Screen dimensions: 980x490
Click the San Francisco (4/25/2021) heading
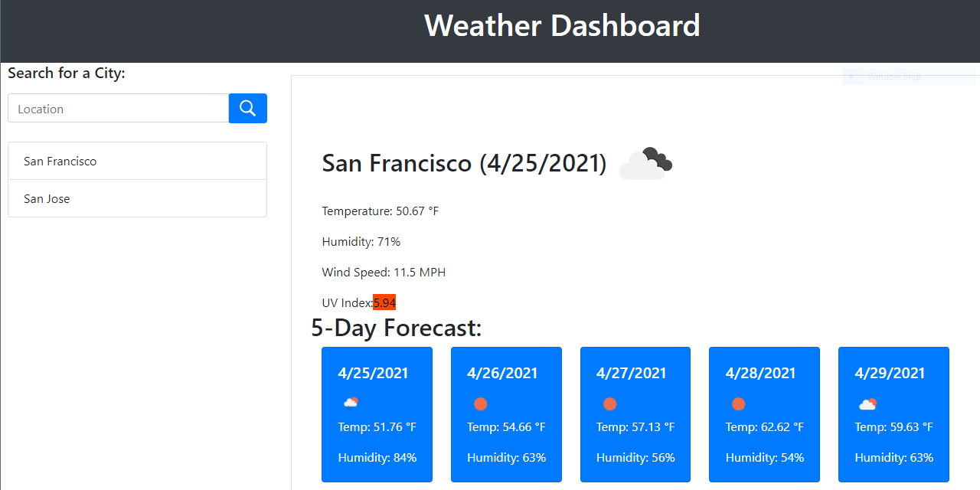coord(463,162)
